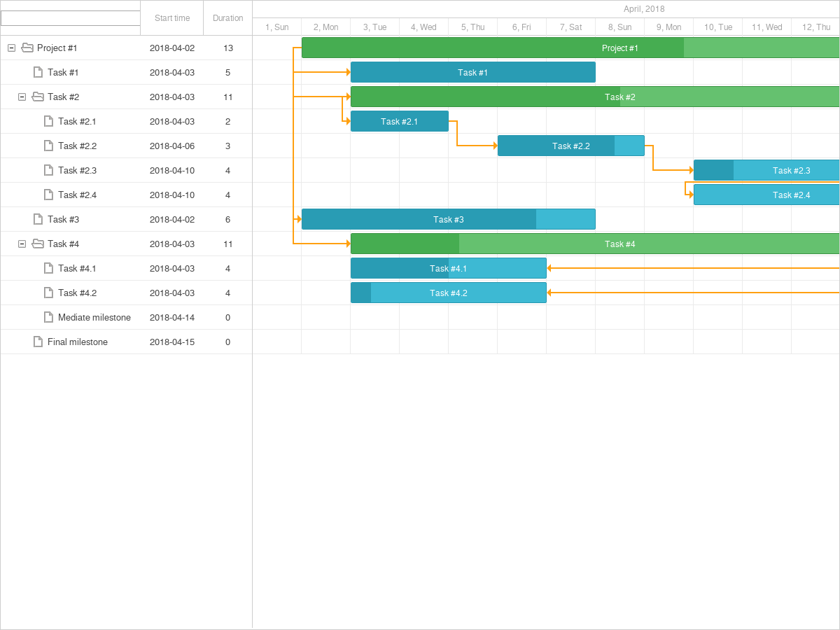
Task: Click the Start time column header
Action: (171, 18)
